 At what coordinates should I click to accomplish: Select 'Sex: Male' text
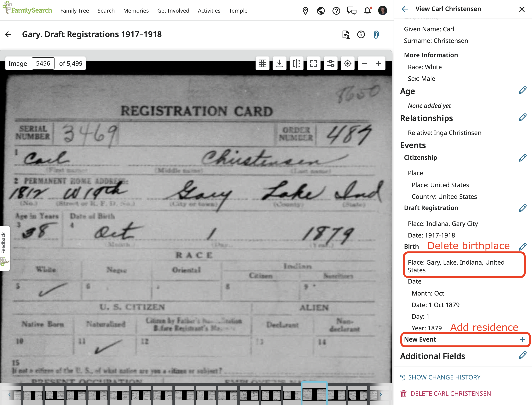click(x=421, y=79)
